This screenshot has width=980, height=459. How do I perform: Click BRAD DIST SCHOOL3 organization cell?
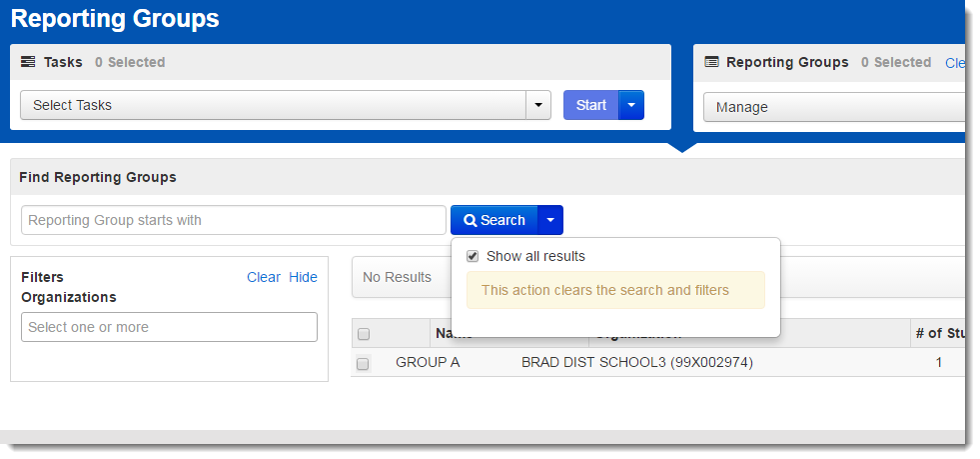[636, 362]
